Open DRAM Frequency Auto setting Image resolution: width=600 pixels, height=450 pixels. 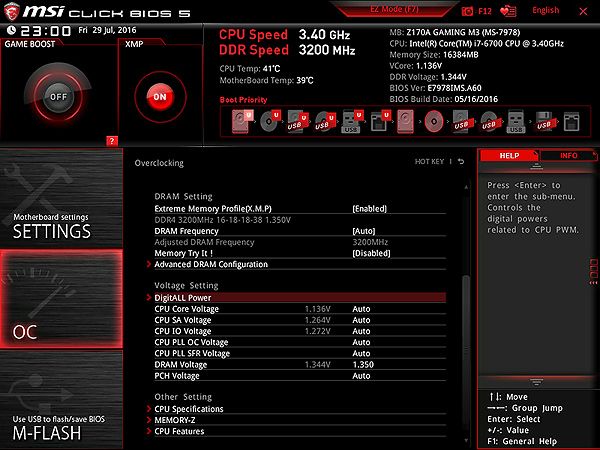(364, 231)
